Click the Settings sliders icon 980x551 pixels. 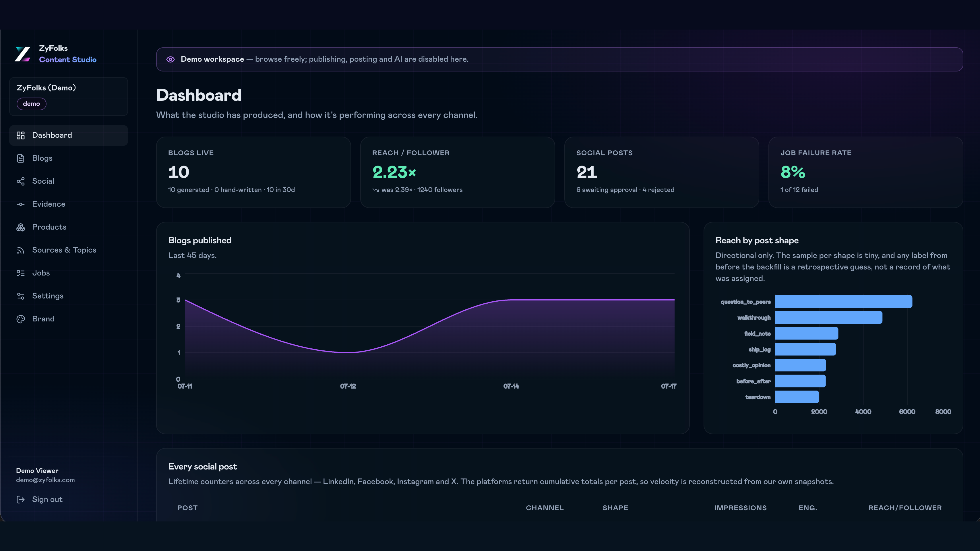(x=21, y=296)
